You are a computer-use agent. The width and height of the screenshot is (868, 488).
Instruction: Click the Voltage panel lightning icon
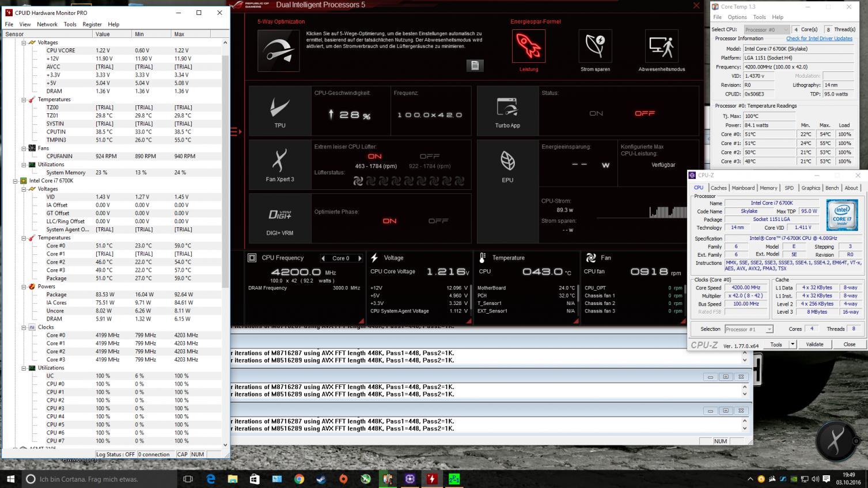(374, 258)
